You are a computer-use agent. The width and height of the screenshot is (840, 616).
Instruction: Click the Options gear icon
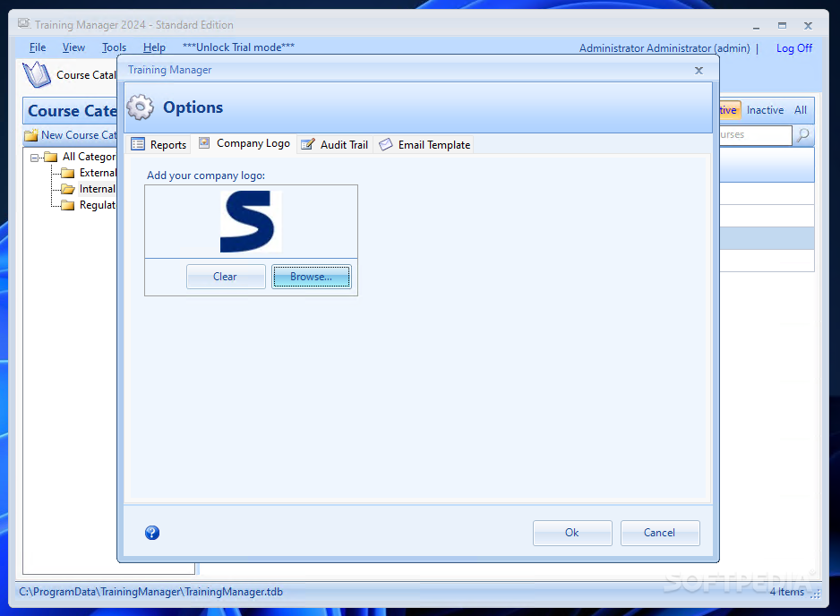[x=141, y=107]
